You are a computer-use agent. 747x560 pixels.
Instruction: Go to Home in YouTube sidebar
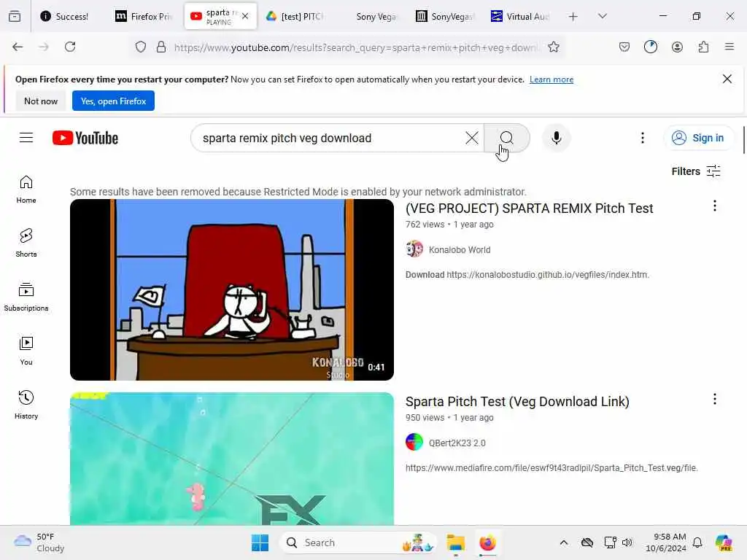[x=26, y=190]
